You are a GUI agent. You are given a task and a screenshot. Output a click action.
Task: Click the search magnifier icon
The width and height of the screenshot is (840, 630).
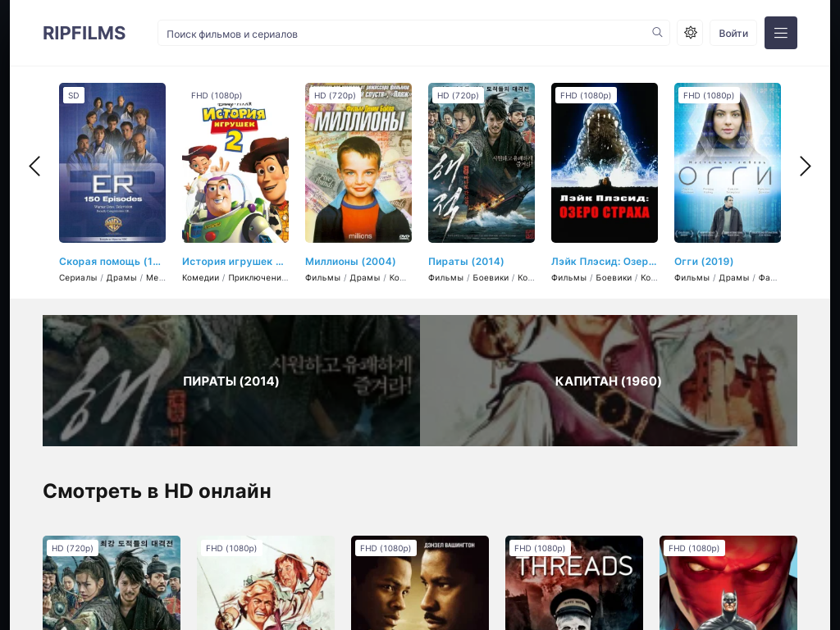click(657, 33)
